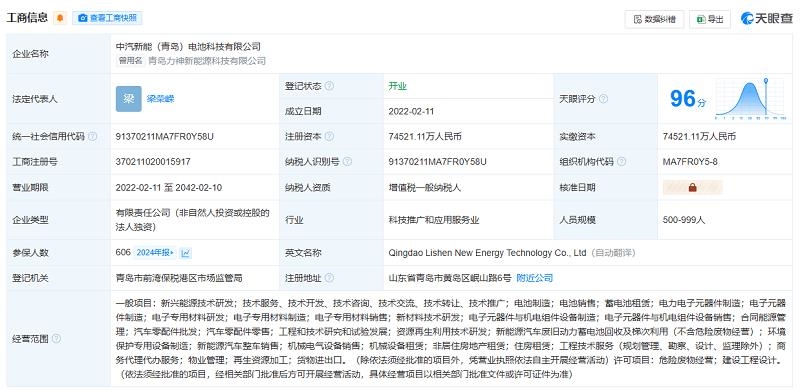Image resolution: width=800 pixels, height=391 pixels.
Task: Click industry value 科技推广和应用服务业
Action: [x=434, y=220]
